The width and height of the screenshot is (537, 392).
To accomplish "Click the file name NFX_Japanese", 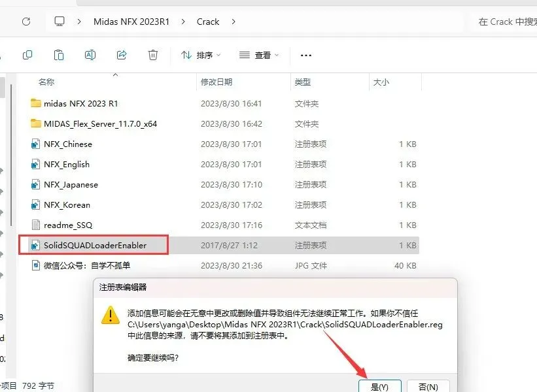I will pyautogui.click(x=71, y=184).
